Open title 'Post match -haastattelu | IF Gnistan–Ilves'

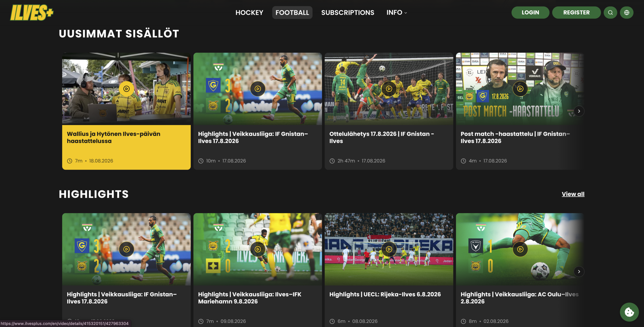pos(515,137)
